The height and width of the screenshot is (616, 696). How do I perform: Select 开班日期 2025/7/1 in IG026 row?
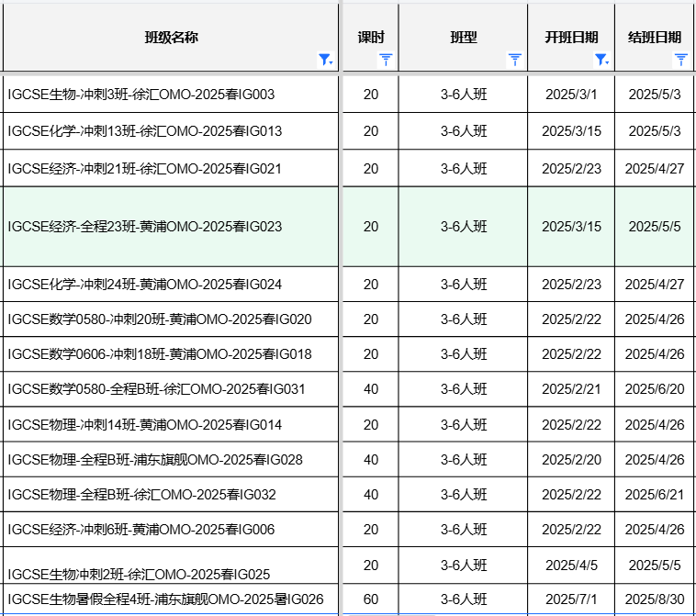pyautogui.click(x=571, y=599)
